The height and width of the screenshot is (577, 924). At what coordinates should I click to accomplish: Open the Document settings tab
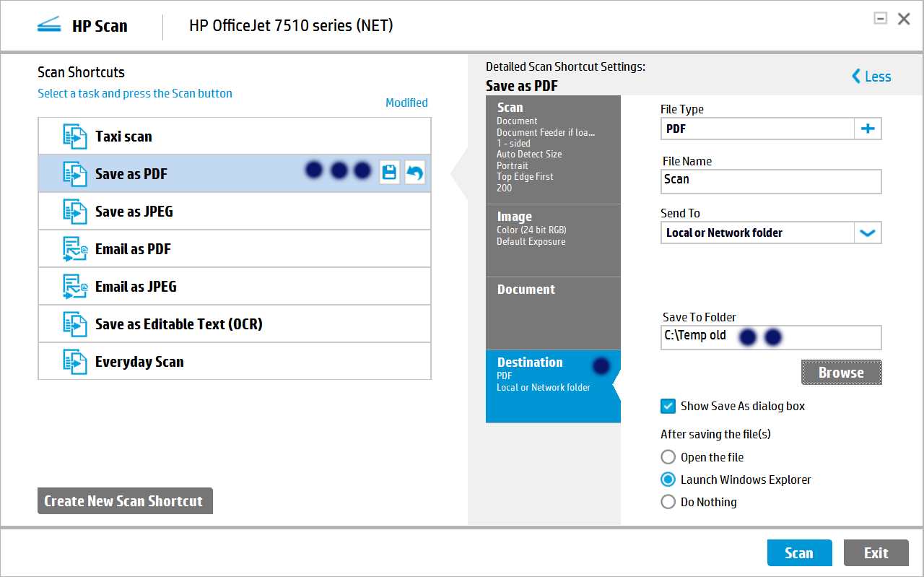point(553,313)
